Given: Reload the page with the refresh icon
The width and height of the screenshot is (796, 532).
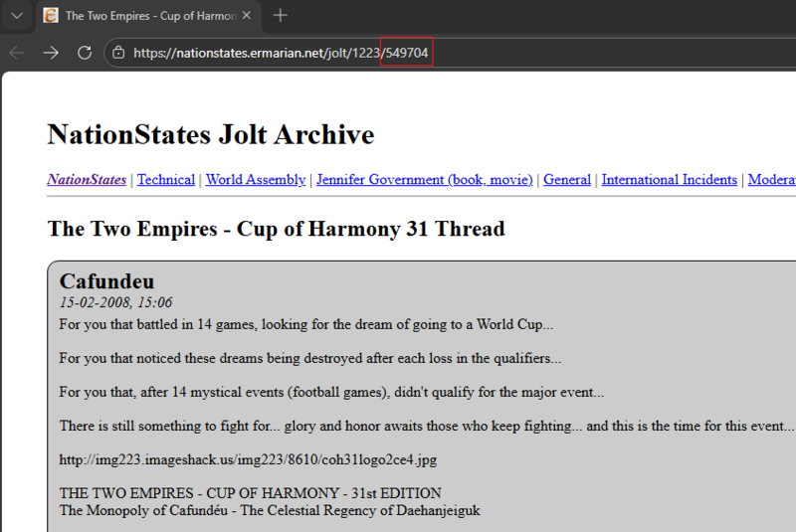Looking at the screenshot, I should click(x=85, y=53).
